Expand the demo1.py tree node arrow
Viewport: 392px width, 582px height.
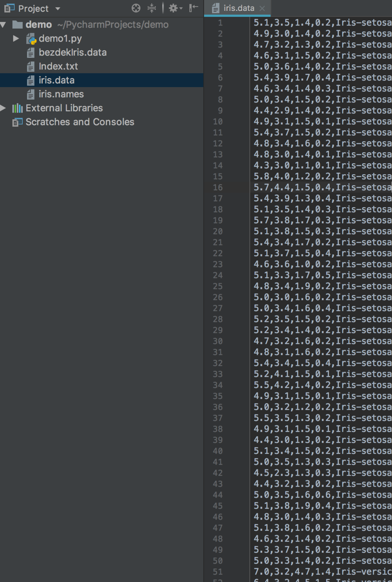16,38
